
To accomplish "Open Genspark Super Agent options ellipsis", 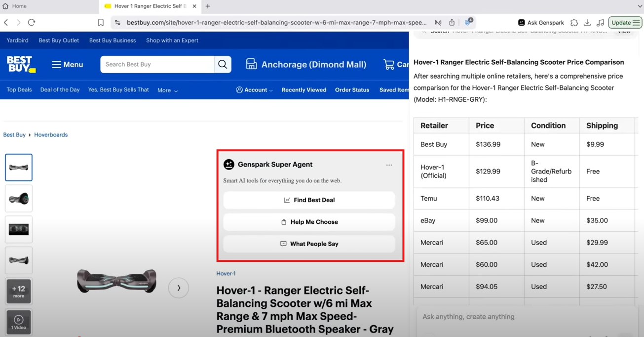I will 389,165.
